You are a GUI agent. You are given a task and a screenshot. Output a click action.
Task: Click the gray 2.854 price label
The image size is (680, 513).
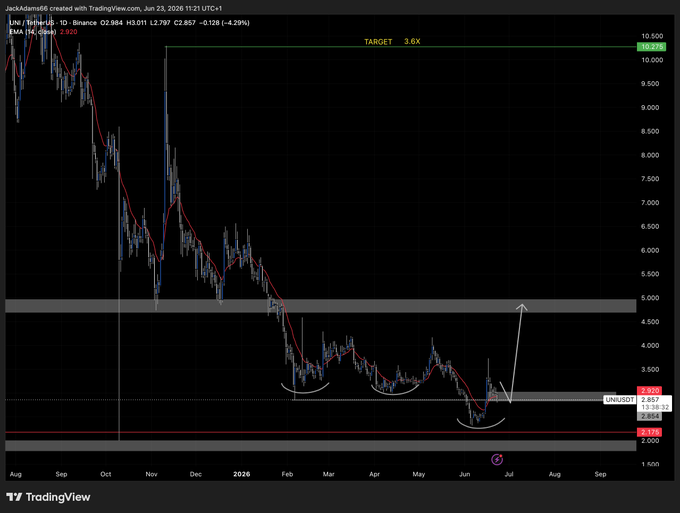tap(650, 416)
